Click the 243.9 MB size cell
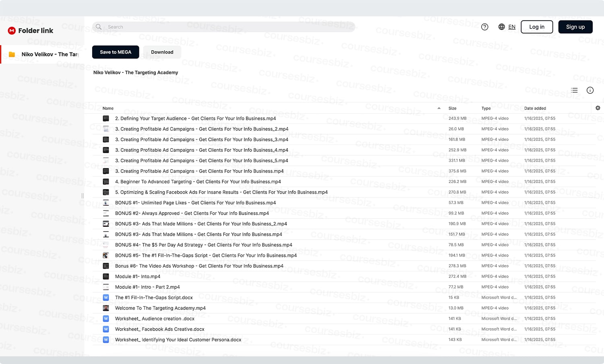 tap(457, 118)
